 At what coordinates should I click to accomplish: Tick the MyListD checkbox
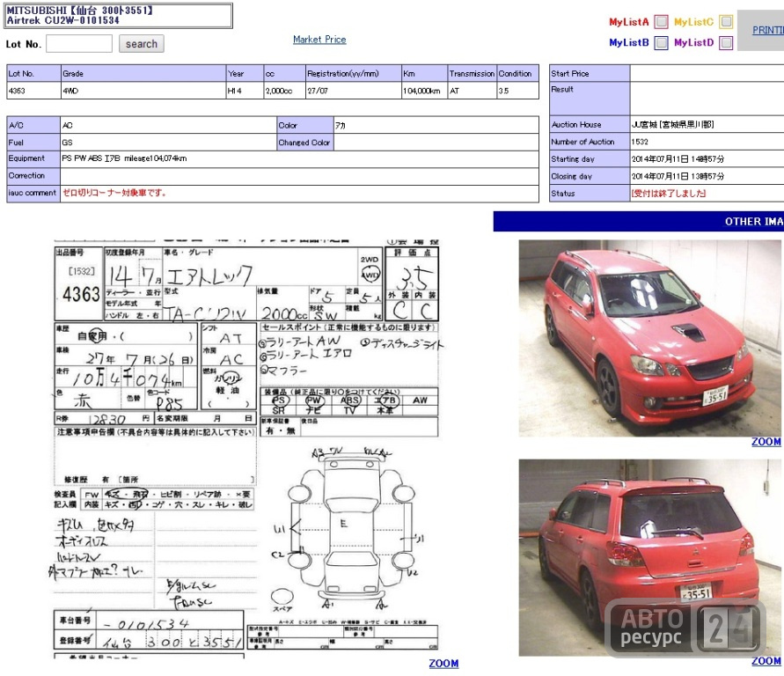[726, 43]
